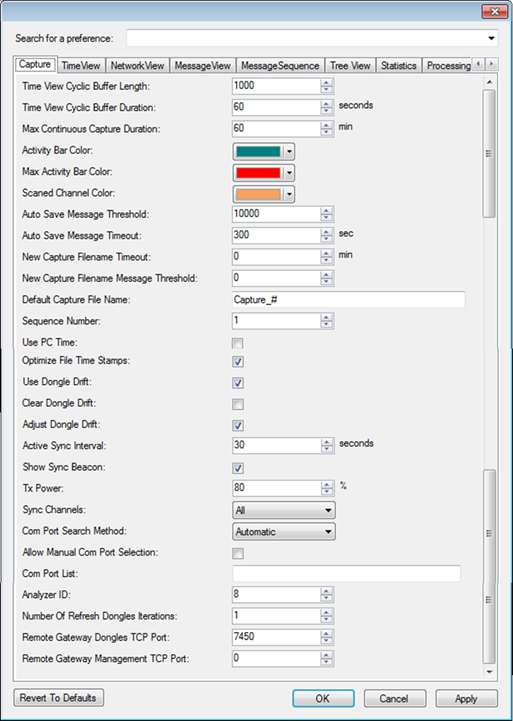
Task: Open the Tree View tab
Action: (x=350, y=66)
